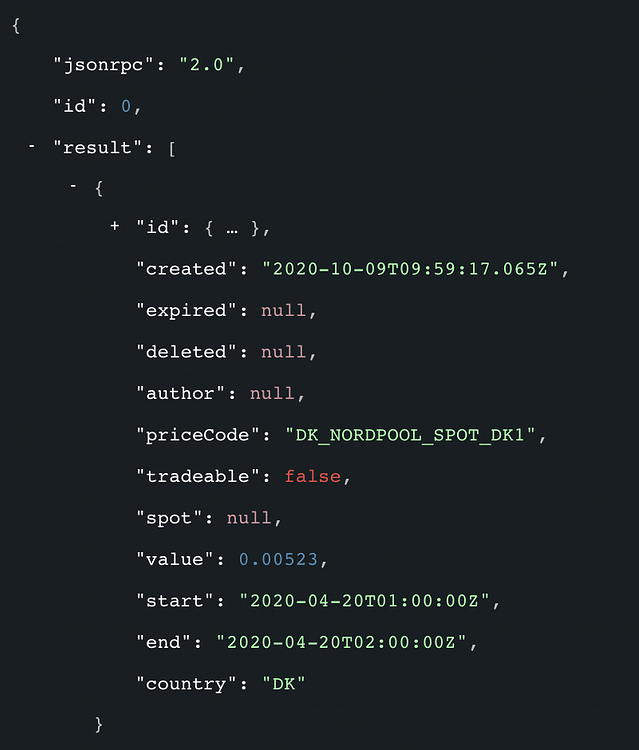Click the "2.0" version value
The height and width of the screenshot is (750, 639).
(x=207, y=64)
